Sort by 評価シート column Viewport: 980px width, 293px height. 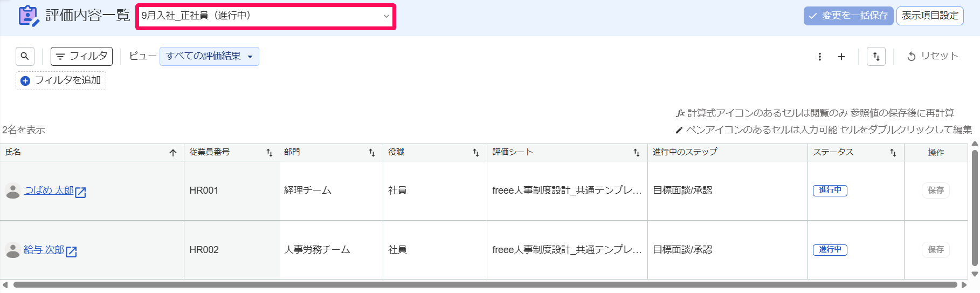click(x=637, y=153)
